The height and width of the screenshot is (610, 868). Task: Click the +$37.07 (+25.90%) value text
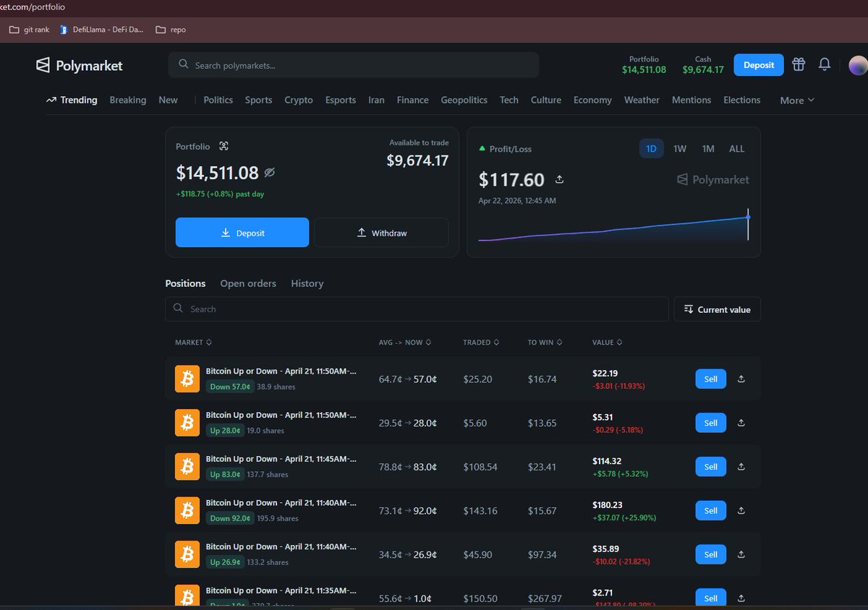624,517
